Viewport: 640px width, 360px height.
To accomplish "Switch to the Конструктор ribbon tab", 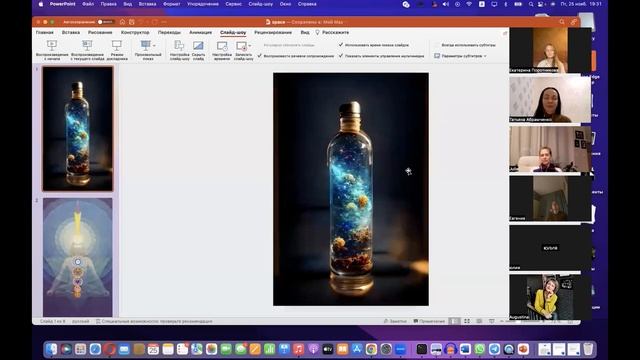I will 135,32.
